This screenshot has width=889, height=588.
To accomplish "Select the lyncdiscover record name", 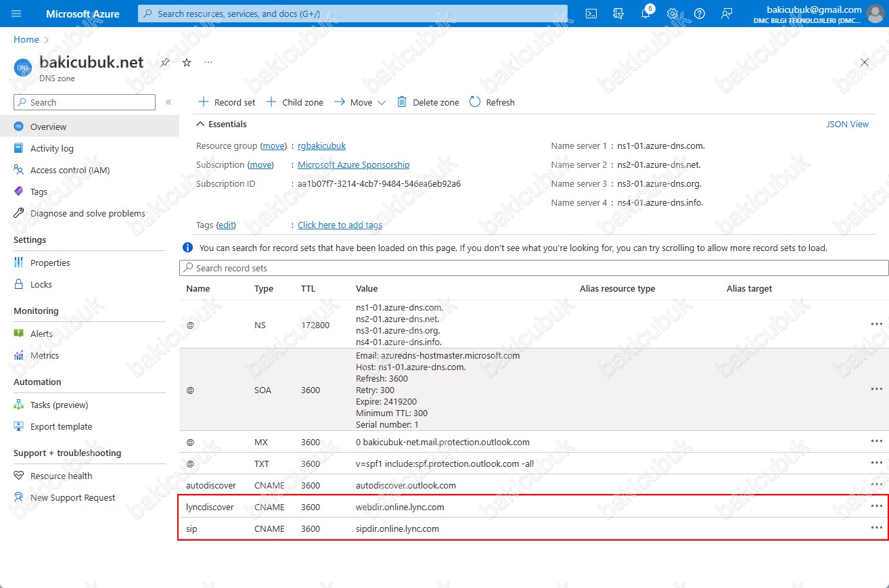I will click(x=210, y=507).
